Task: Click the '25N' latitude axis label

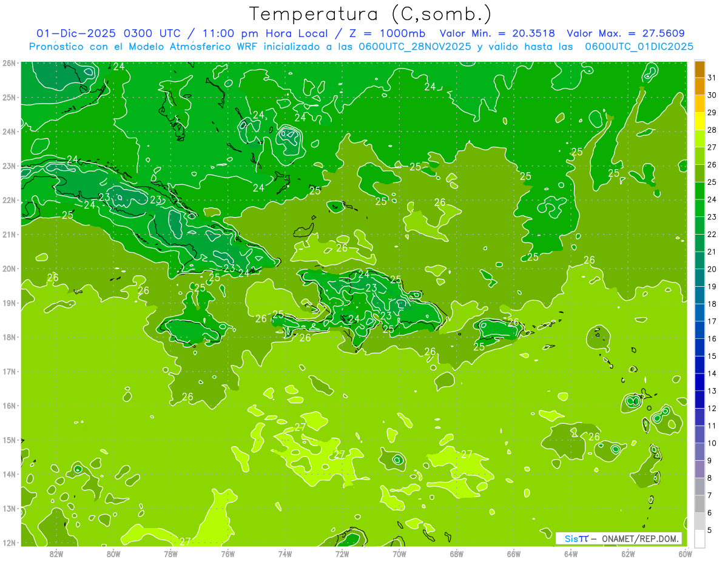Action: pyautogui.click(x=8, y=98)
